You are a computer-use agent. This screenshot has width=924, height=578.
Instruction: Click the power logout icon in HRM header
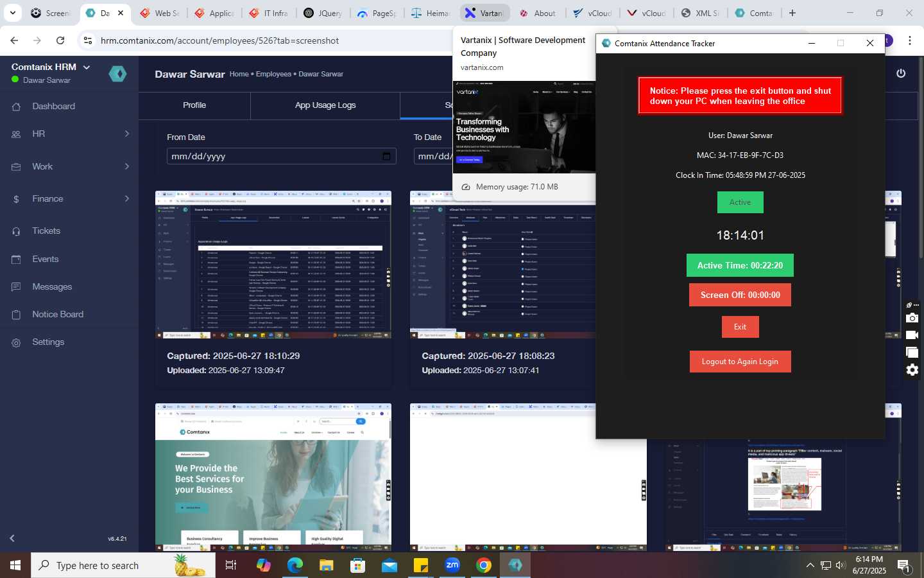click(x=901, y=73)
